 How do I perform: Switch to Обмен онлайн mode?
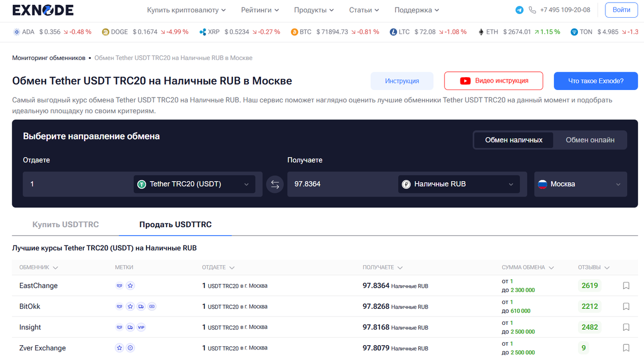[591, 140]
